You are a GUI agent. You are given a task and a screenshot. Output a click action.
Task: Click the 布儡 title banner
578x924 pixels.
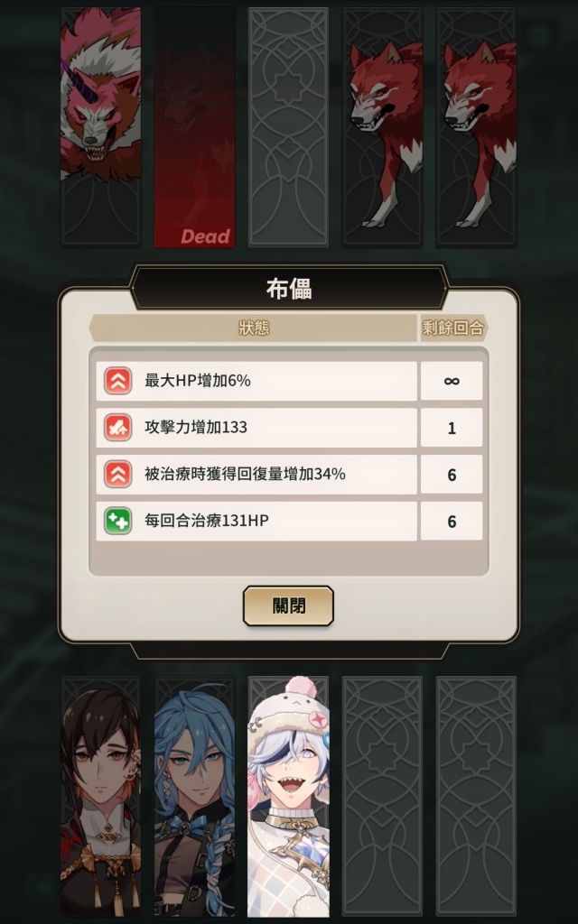coord(288,288)
